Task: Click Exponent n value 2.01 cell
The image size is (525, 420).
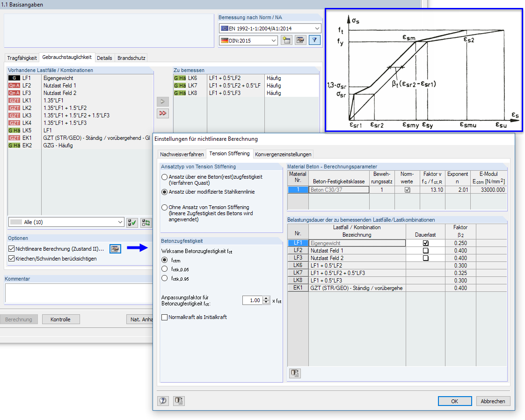Action: [458, 190]
